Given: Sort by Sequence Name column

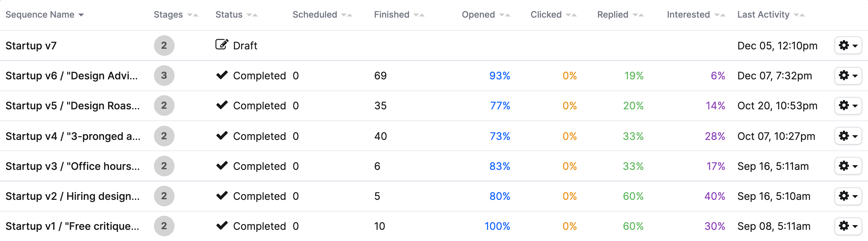Looking at the screenshot, I should point(44,15).
